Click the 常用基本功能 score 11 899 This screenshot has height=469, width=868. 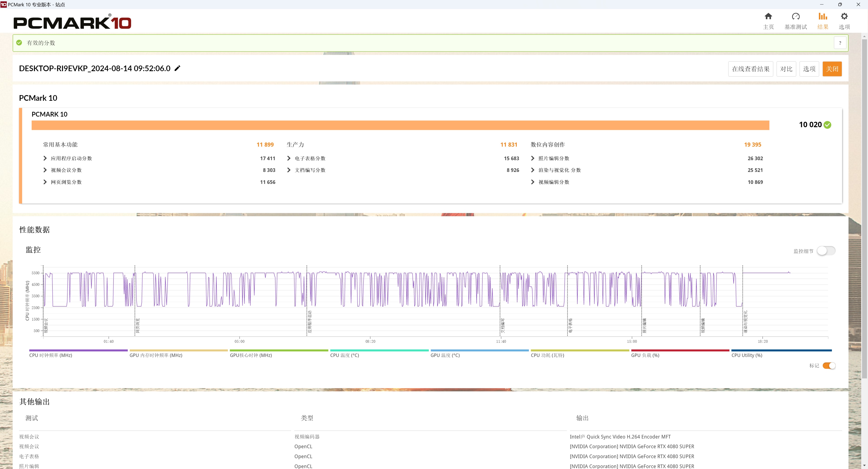(265, 144)
